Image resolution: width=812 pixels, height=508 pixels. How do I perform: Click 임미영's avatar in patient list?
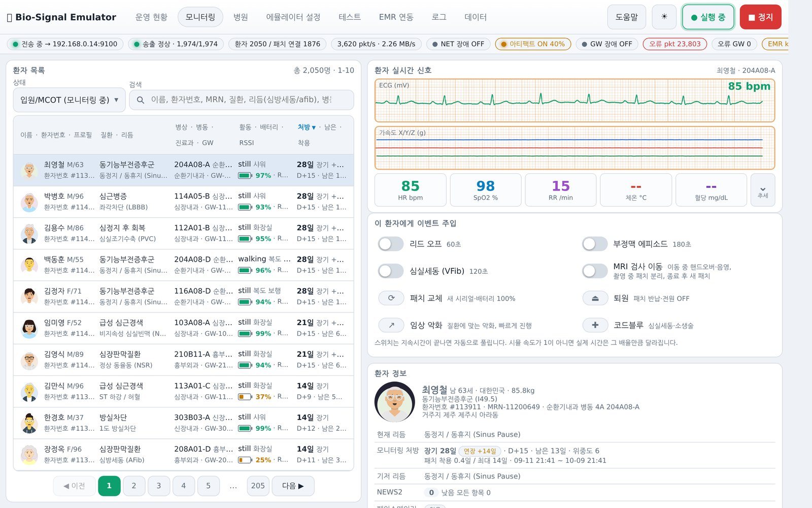coord(29,328)
